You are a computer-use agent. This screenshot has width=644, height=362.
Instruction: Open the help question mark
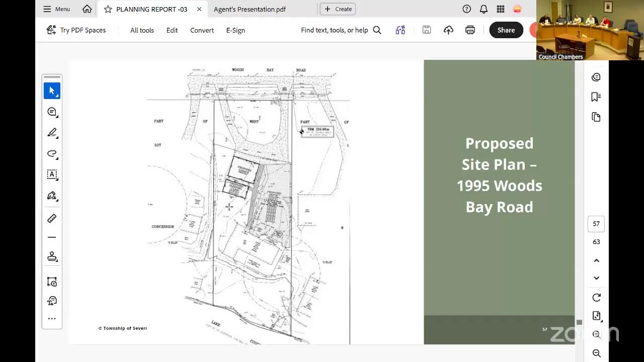[x=467, y=9]
